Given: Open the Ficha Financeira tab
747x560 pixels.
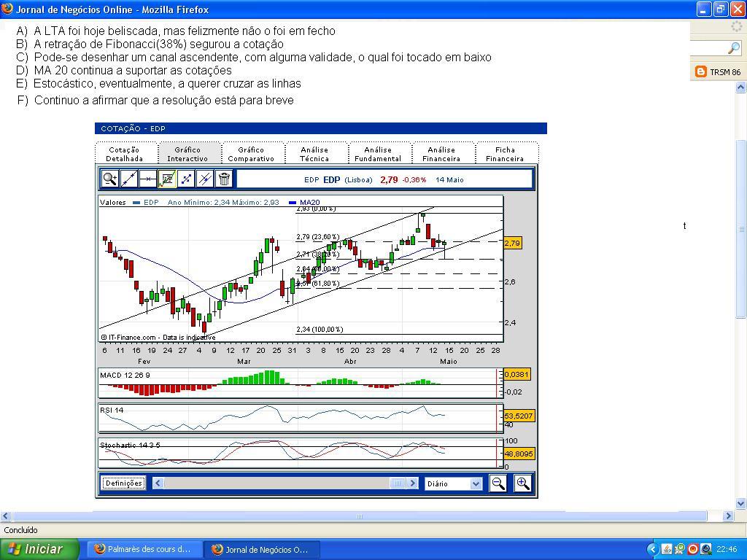Looking at the screenshot, I should 505,154.
